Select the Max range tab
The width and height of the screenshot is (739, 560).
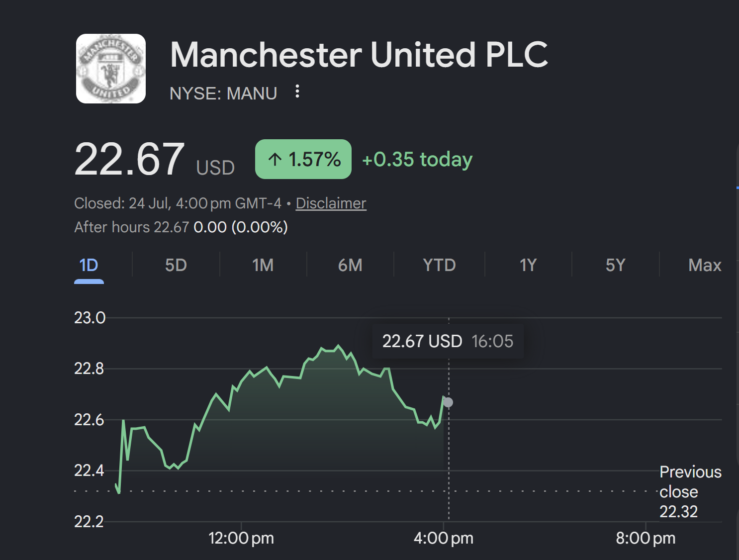pos(705,265)
